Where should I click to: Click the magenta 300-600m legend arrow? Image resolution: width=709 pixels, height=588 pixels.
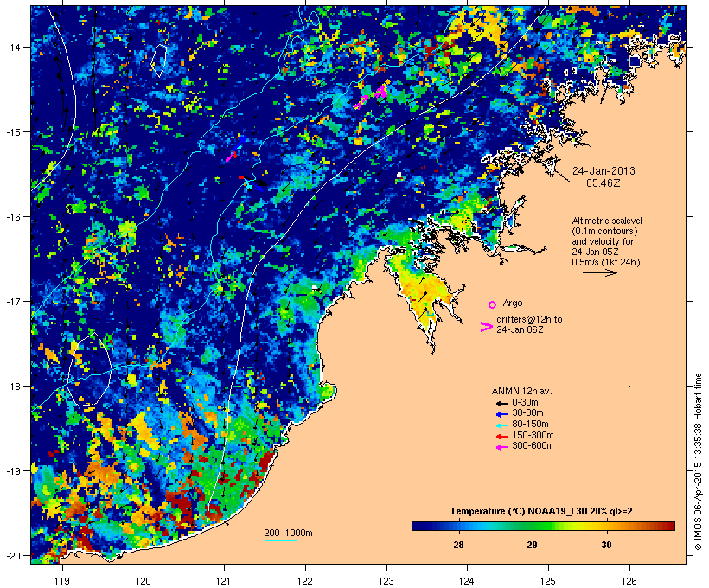(x=501, y=447)
